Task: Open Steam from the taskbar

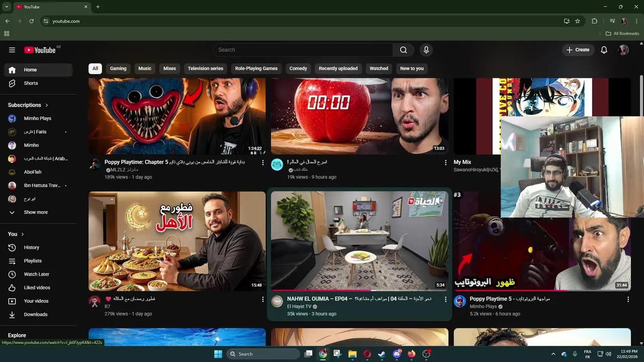Action: (x=382, y=354)
